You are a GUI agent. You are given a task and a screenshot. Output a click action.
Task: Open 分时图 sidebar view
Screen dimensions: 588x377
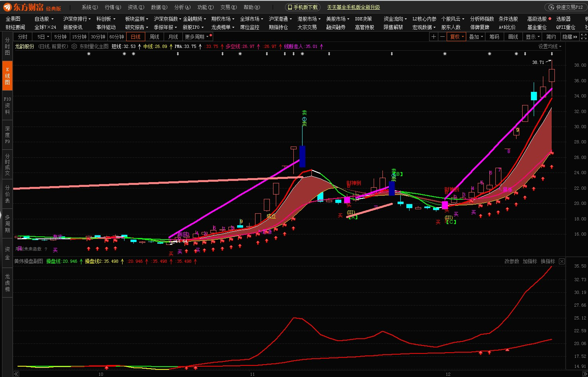[x=7, y=46]
